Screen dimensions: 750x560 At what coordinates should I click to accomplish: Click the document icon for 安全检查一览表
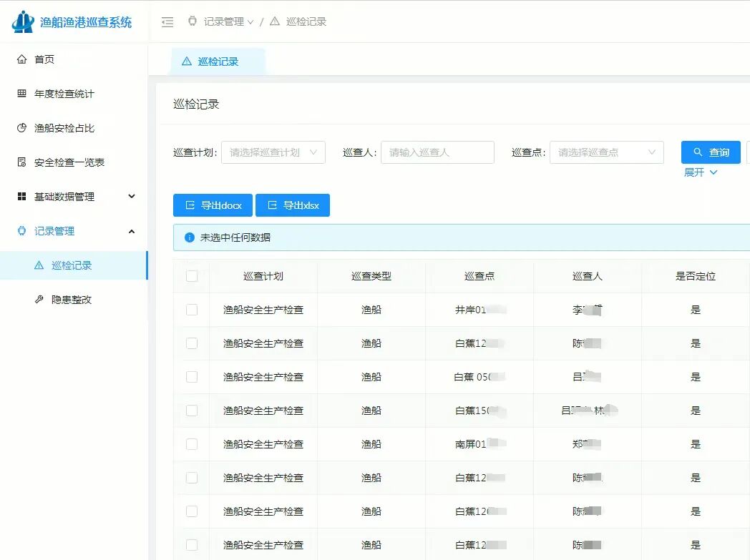(x=21, y=162)
